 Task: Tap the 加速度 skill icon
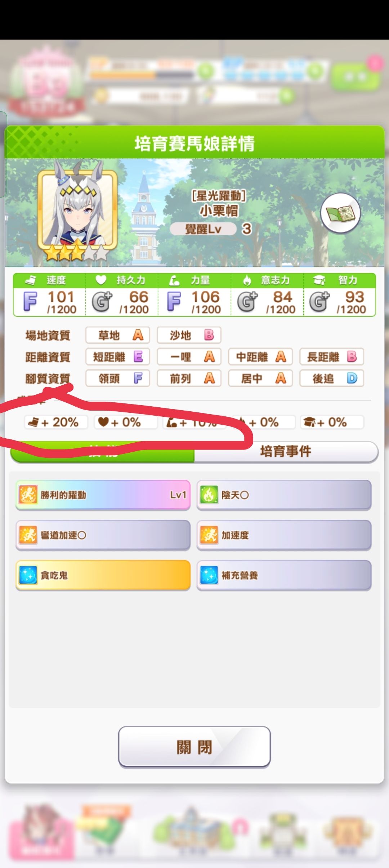click(x=209, y=535)
